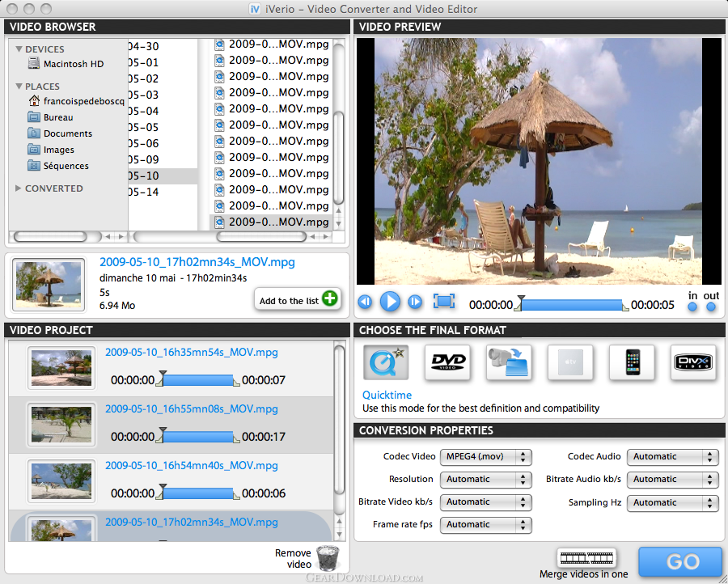Open the Resolution dropdown
Image resolution: width=728 pixels, height=584 pixels.
pos(485,480)
